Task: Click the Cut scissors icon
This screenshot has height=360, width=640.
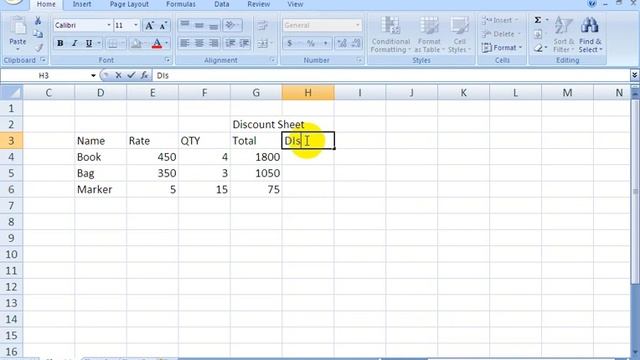Action: (x=38, y=21)
